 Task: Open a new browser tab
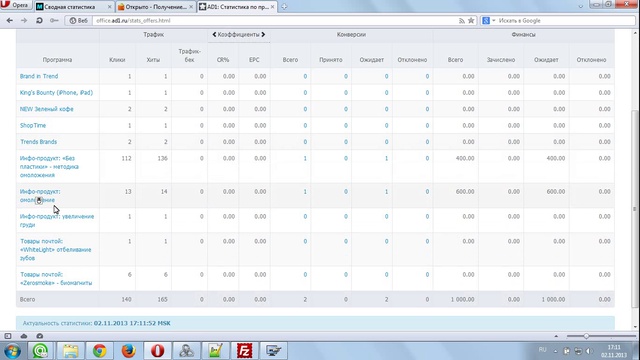coord(284,7)
